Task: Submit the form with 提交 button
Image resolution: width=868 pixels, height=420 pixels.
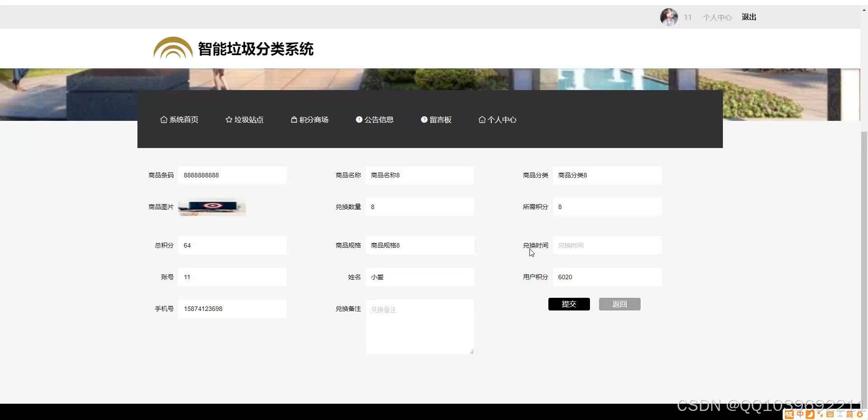Action: (x=569, y=304)
